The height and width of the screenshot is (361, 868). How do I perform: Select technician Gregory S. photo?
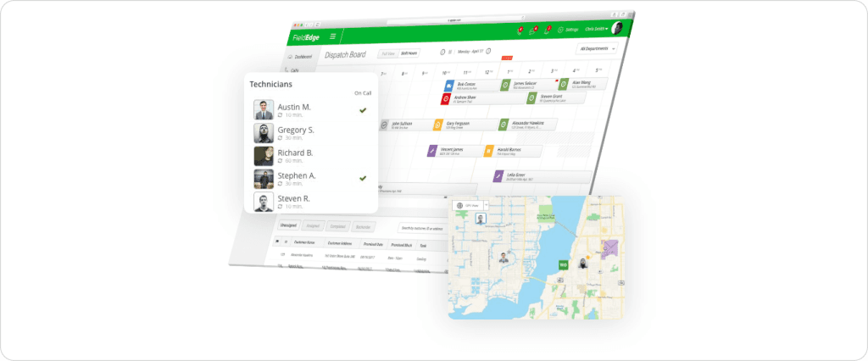(264, 133)
